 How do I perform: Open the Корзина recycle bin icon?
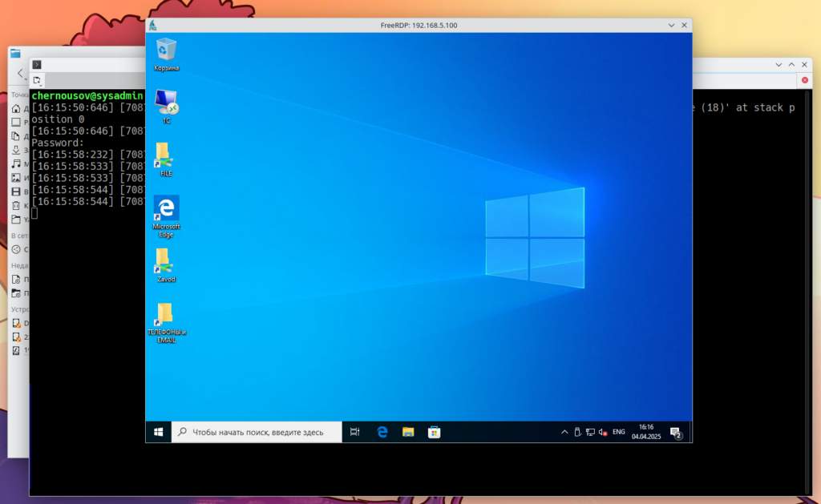tap(166, 50)
